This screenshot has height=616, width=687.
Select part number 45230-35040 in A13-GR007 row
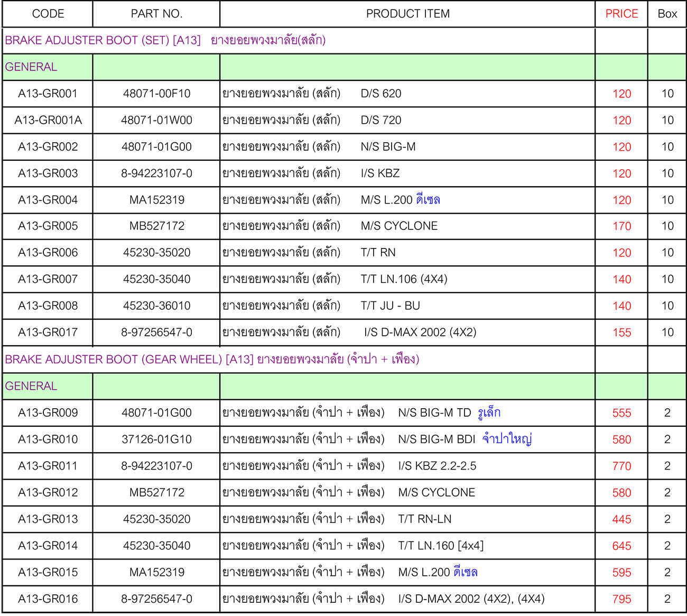coord(157,279)
